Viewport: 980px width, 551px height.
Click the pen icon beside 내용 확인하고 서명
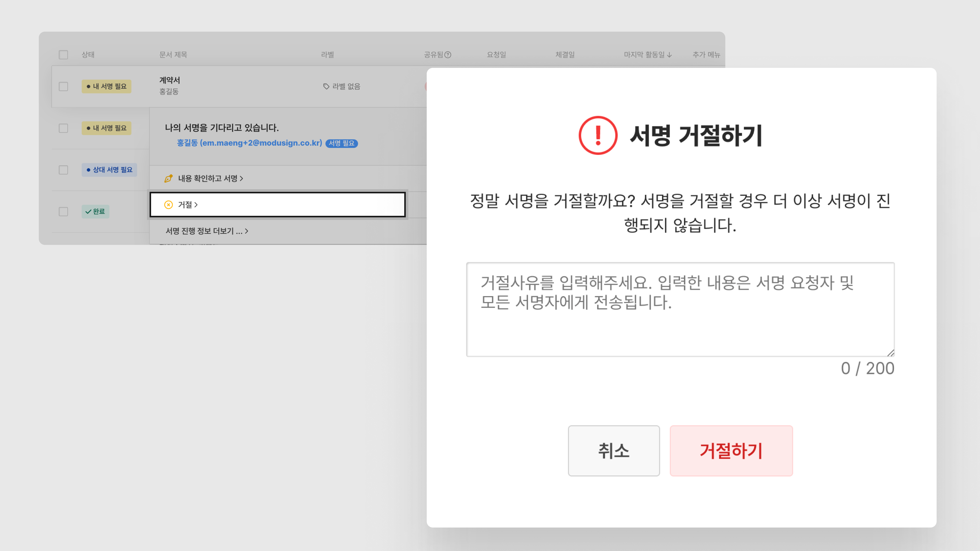tap(168, 178)
